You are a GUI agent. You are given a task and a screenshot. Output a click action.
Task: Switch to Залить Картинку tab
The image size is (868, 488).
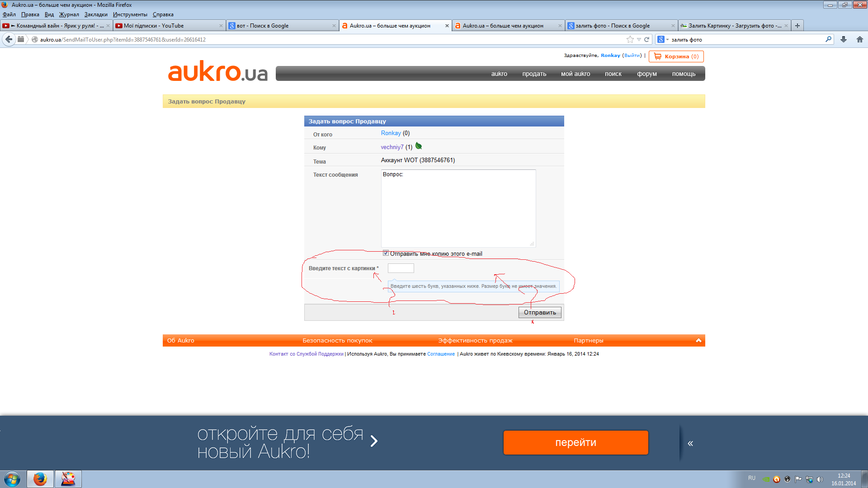[734, 26]
